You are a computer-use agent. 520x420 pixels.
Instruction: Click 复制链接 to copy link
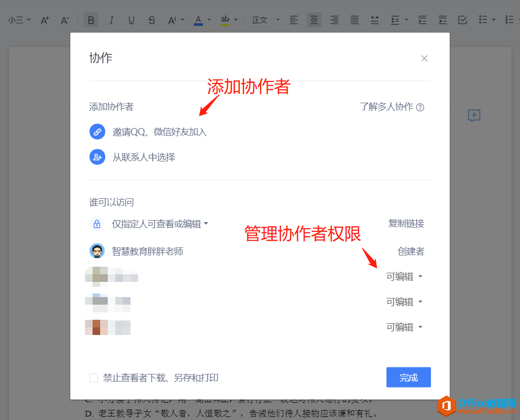click(x=406, y=224)
